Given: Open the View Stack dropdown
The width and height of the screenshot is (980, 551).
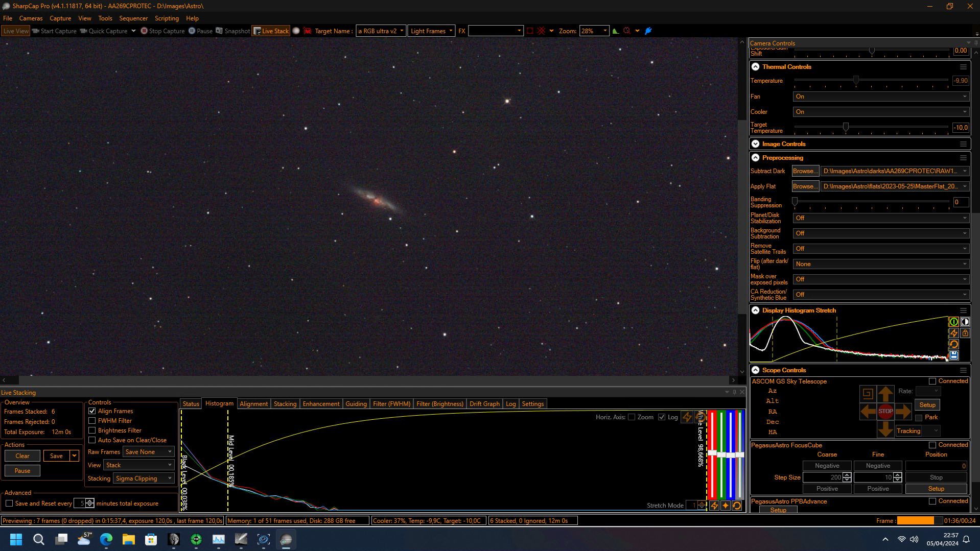Looking at the screenshot, I should (139, 465).
